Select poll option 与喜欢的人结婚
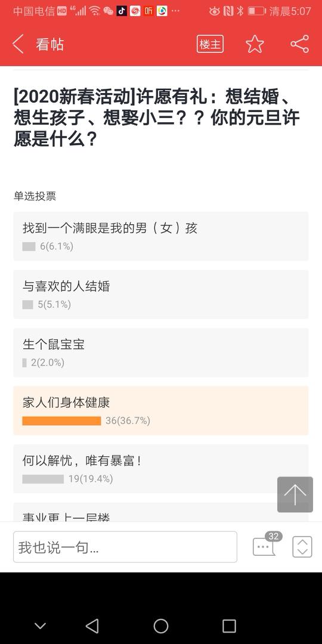 161,295
